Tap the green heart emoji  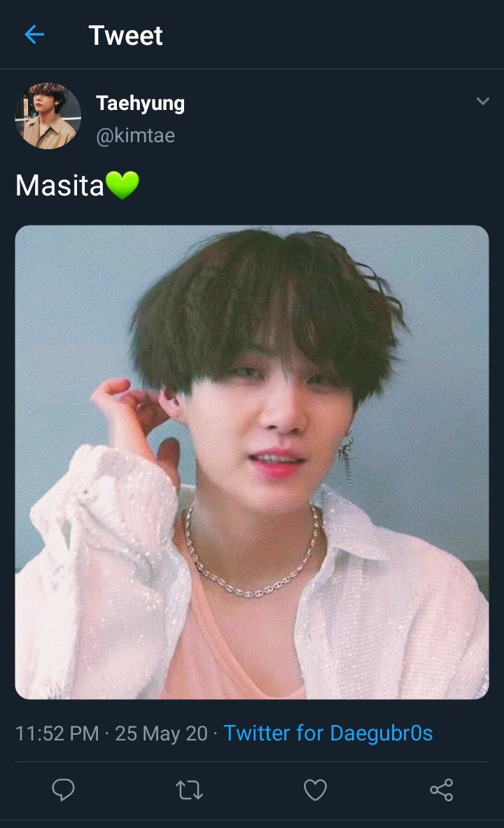(x=122, y=186)
